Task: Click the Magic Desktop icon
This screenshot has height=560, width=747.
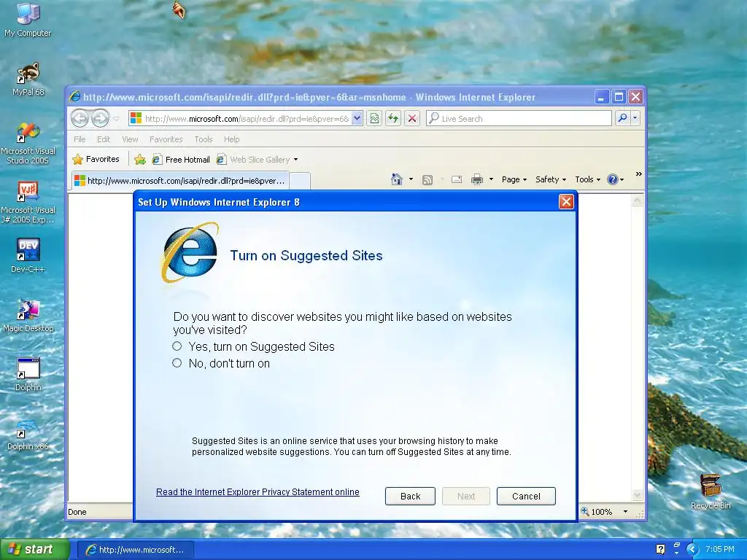Action: [x=28, y=315]
